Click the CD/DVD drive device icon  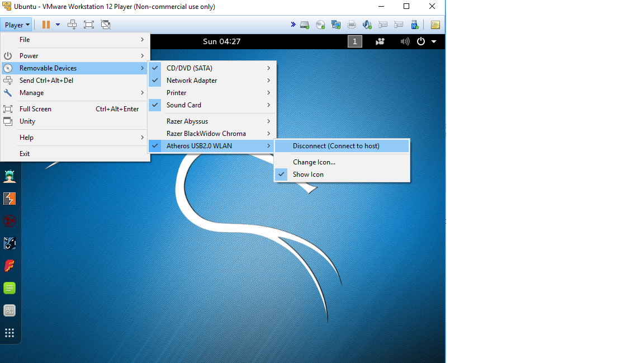point(320,25)
